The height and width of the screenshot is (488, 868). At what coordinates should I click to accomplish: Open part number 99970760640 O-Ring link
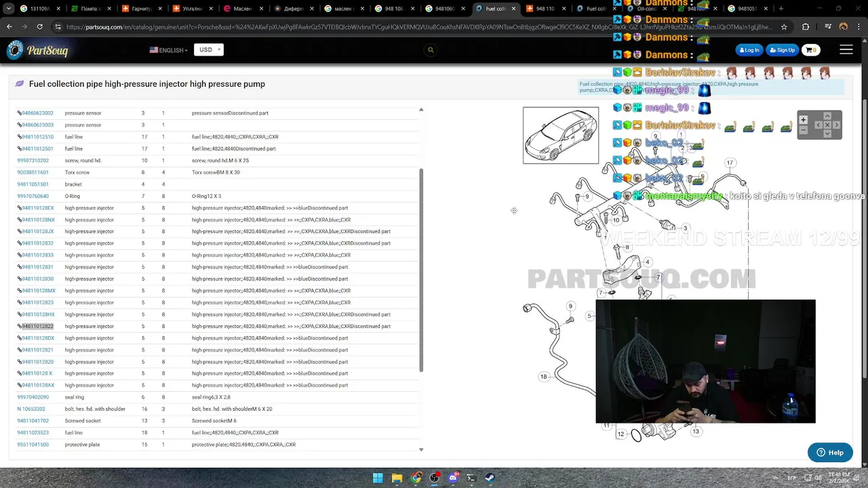click(33, 196)
